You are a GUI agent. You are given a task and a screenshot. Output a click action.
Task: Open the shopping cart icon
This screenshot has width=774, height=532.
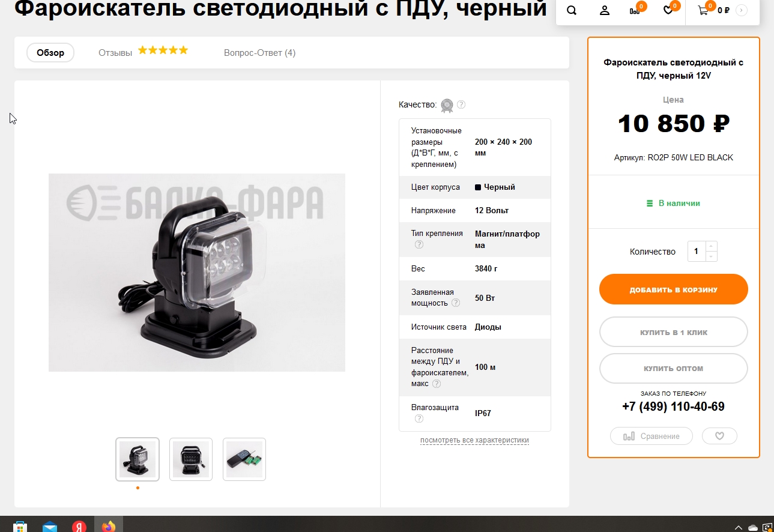click(x=703, y=10)
